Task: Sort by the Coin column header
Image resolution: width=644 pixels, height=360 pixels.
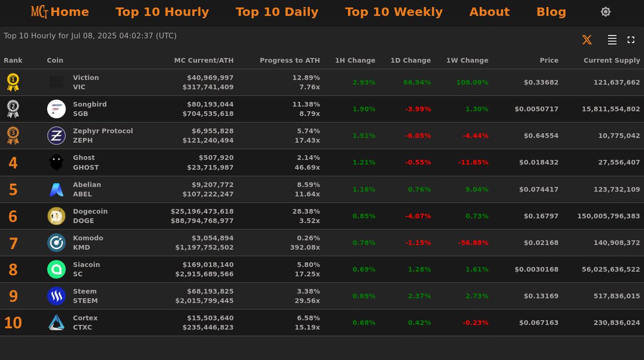Action: pyautogui.click(x=55, y=60)
